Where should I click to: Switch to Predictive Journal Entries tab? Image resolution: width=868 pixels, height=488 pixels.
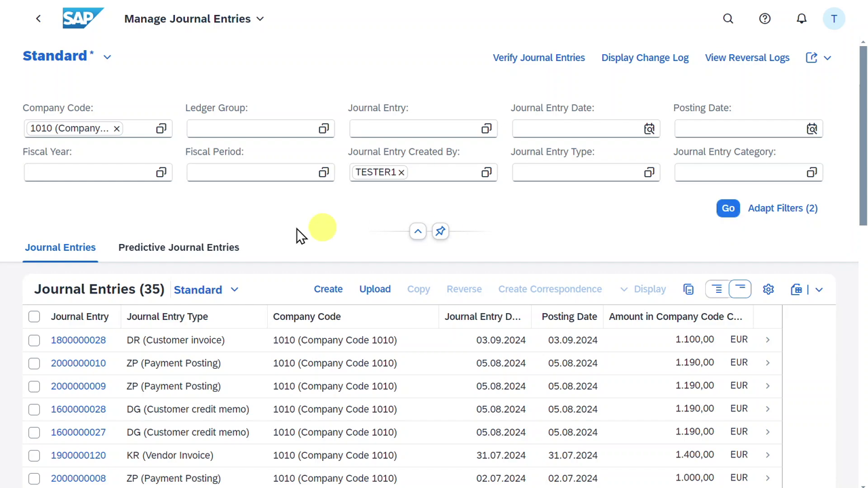pos(179,247)
